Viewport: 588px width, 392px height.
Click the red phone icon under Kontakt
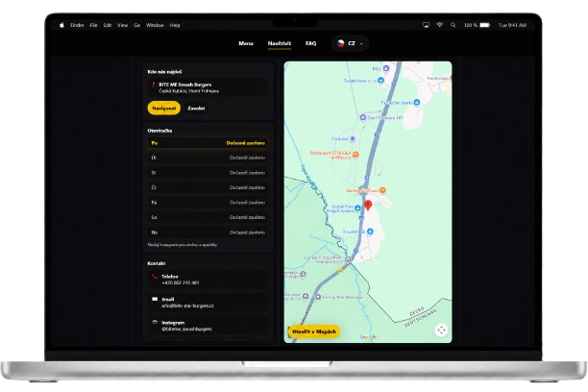pyautogui.click(x=155, y=277)
